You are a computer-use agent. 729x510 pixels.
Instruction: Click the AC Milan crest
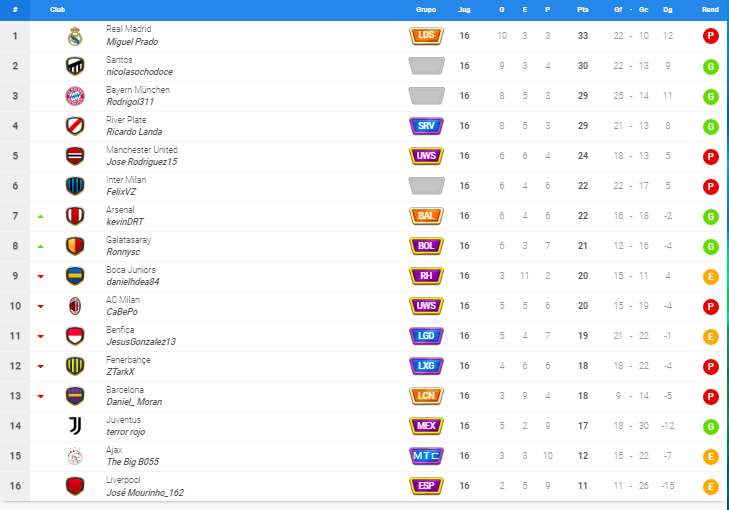pos(75,306)
